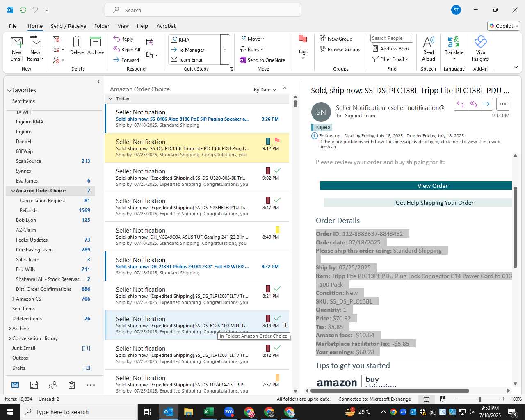
Task: Toggle completed checkmark on 8:47 PM message
Action: [277, 200]
